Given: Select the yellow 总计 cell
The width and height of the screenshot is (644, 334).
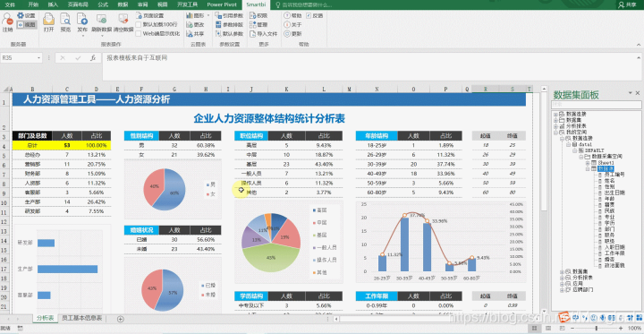Looking at the screenshot, I should coord(32,146).
